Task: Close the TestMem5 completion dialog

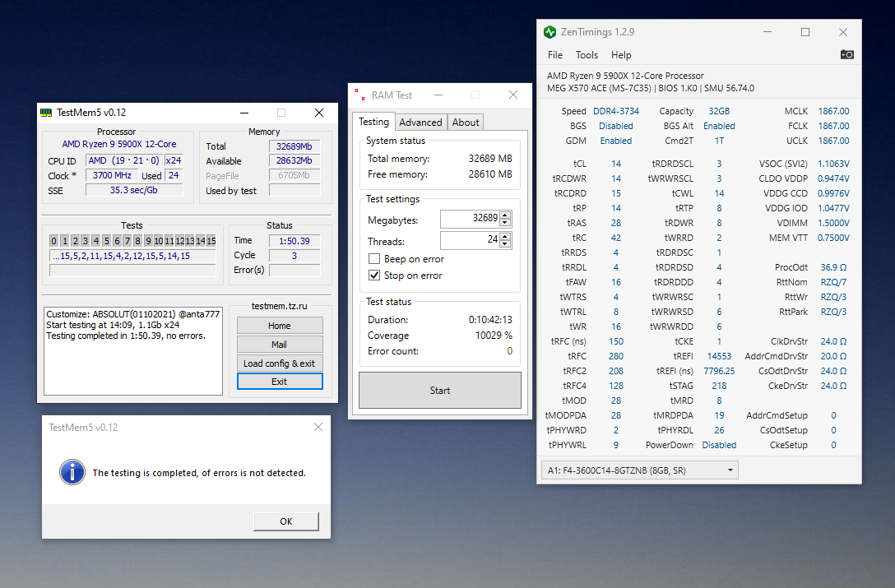Action: point(318,427)
